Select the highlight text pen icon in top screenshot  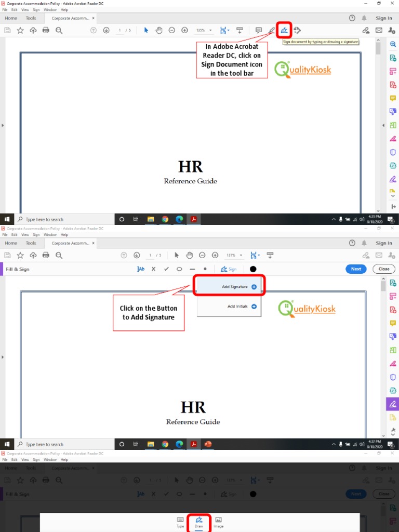pyautogui.click(x=271, y=30)
